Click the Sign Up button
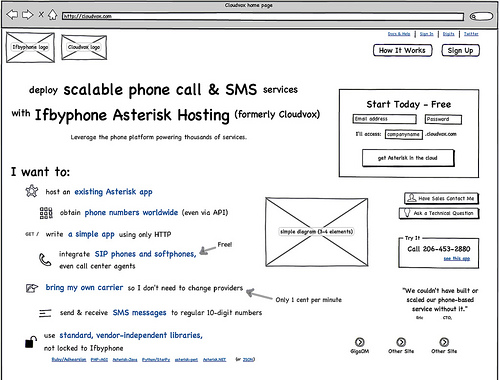Screen dimensions: 500x380 click(460, 50)
